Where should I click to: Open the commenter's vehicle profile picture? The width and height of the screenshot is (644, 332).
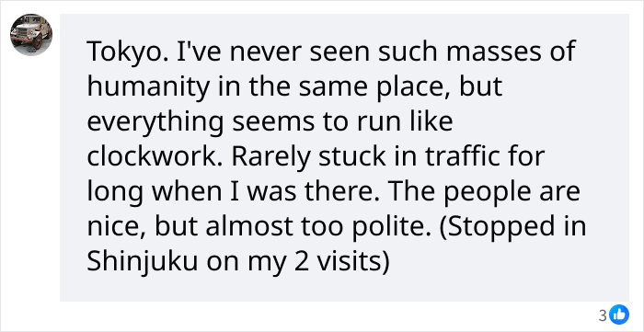31,35
